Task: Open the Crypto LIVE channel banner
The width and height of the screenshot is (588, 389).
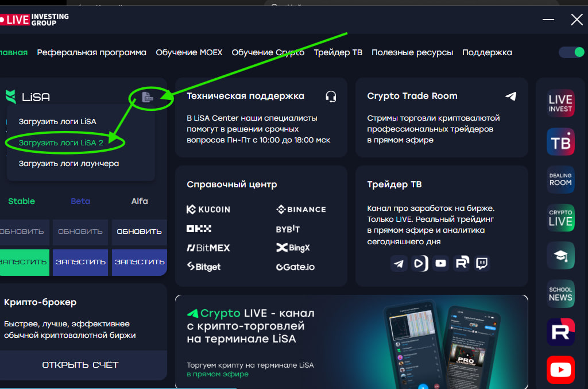Action: (x=351, y=342)
